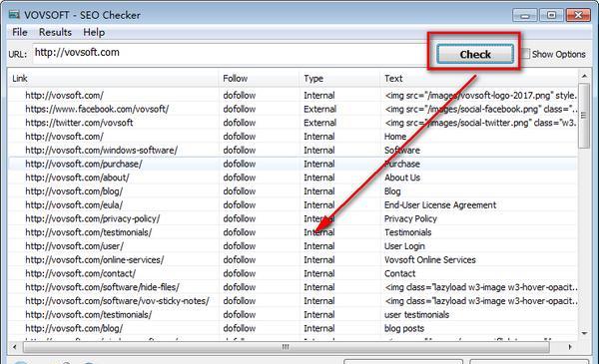Viewport: 599px width, 364px height.
Task: Select the http://vovsoft.com/contact/ link
Action: [x=80, y=274]
